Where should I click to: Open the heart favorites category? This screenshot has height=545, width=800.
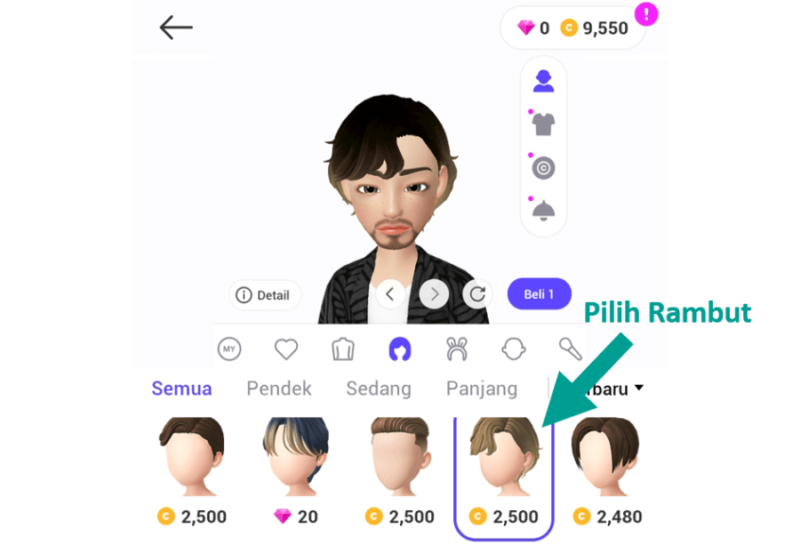click(x=286, y=350)
